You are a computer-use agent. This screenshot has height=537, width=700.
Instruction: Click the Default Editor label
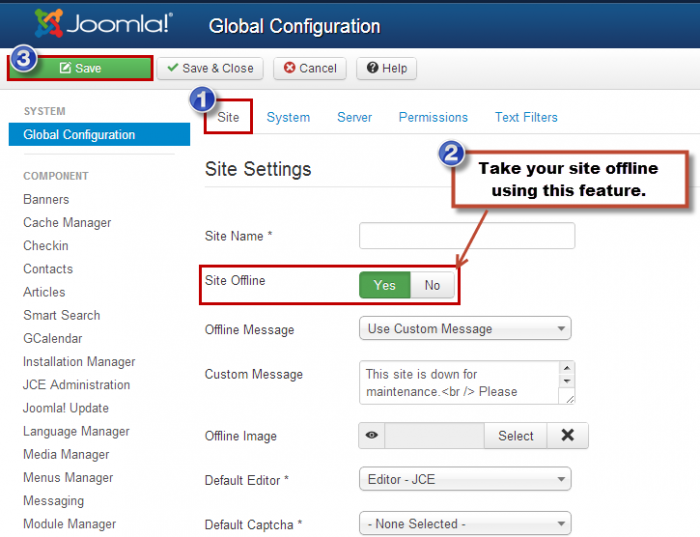[x=246, y=480]
